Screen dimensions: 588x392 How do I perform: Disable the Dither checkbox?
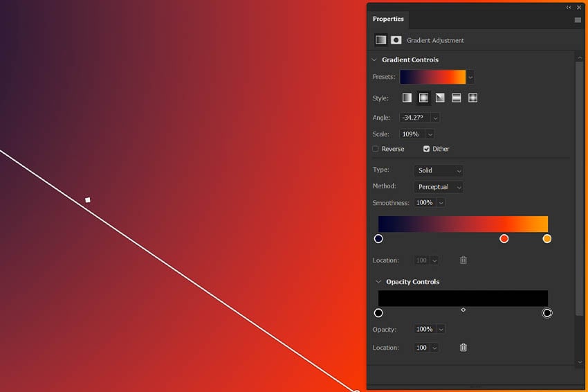[426, 149]
